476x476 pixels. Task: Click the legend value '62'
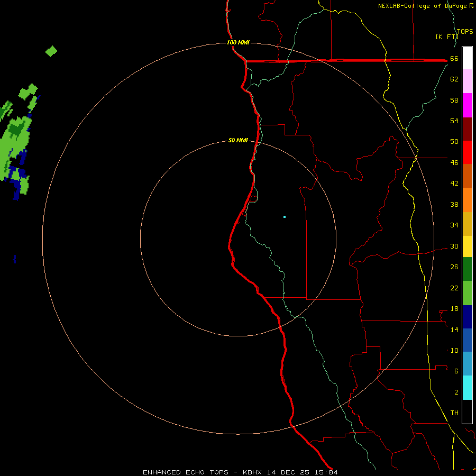pos(454,79)
